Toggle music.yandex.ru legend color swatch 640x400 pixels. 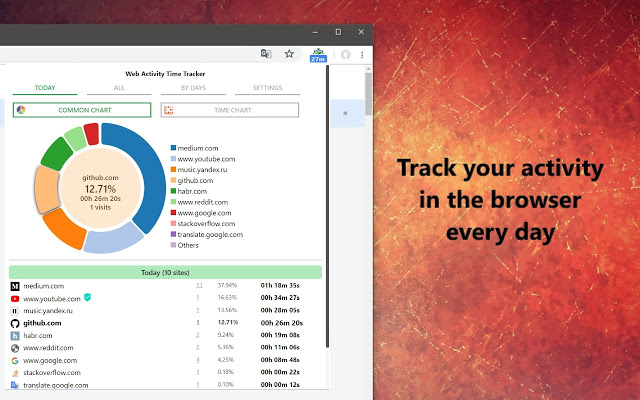point(173,169)
